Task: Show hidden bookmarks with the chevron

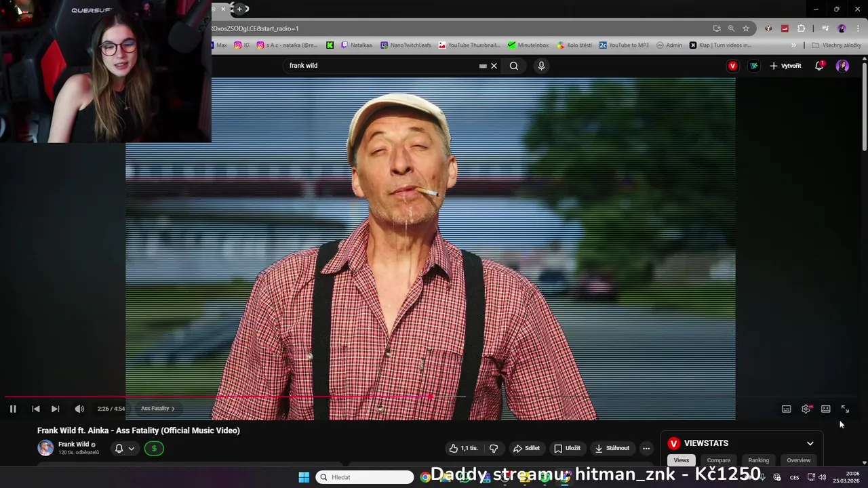Action: 794,45
